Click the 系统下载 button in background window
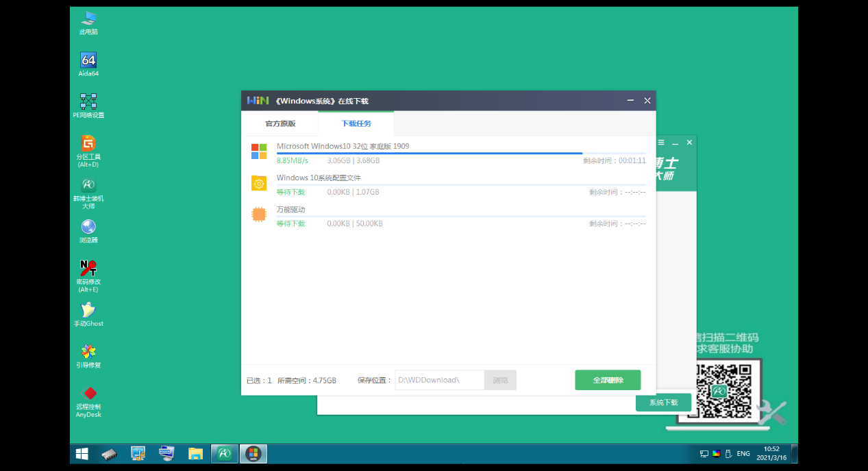The image size is (868, 471). [x=663, y=402]
